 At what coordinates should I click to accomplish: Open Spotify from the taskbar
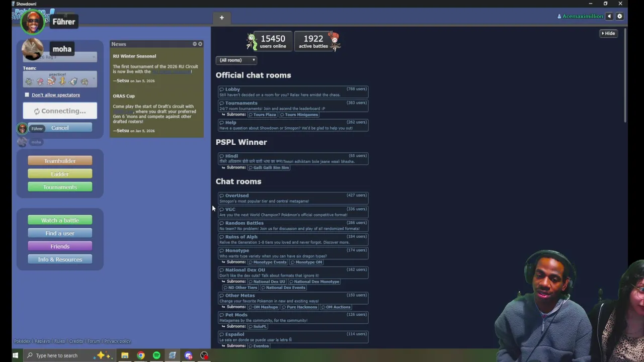point(156,355)
